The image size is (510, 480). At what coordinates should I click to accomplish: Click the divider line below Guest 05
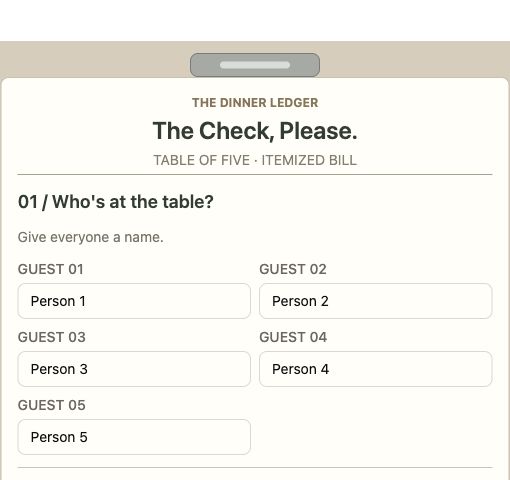255,468
